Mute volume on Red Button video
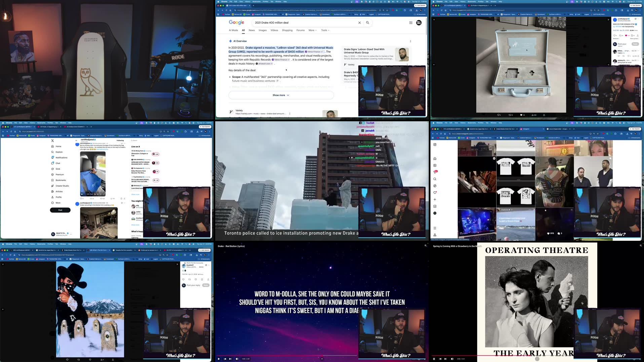This screenshot has width=644, height=362. tap(237, 359)
